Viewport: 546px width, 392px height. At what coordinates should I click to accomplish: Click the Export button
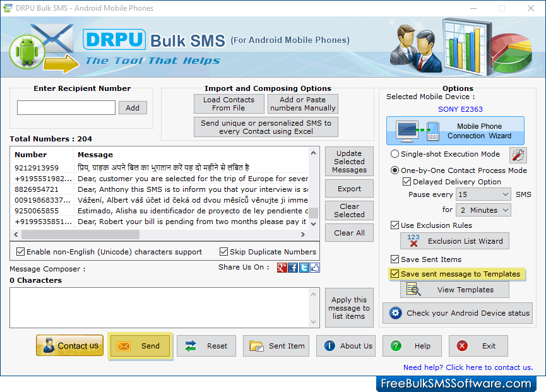click(x=349, y=189)
